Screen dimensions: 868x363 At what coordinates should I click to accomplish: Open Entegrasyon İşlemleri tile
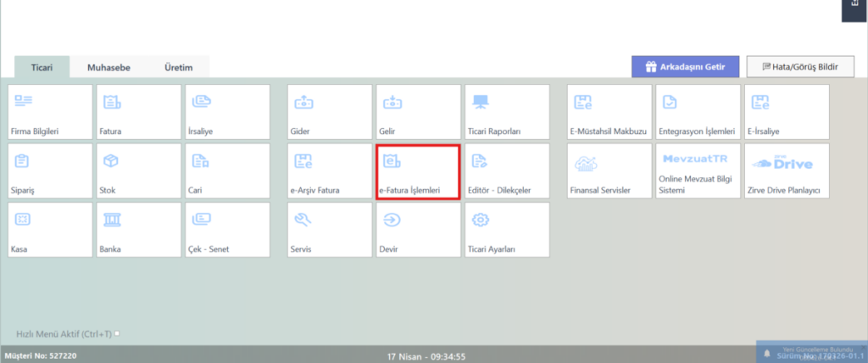coord(698,112)
